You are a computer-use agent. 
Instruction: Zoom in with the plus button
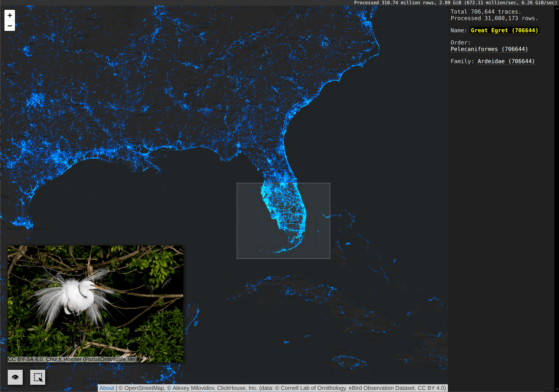coord(10,15)
